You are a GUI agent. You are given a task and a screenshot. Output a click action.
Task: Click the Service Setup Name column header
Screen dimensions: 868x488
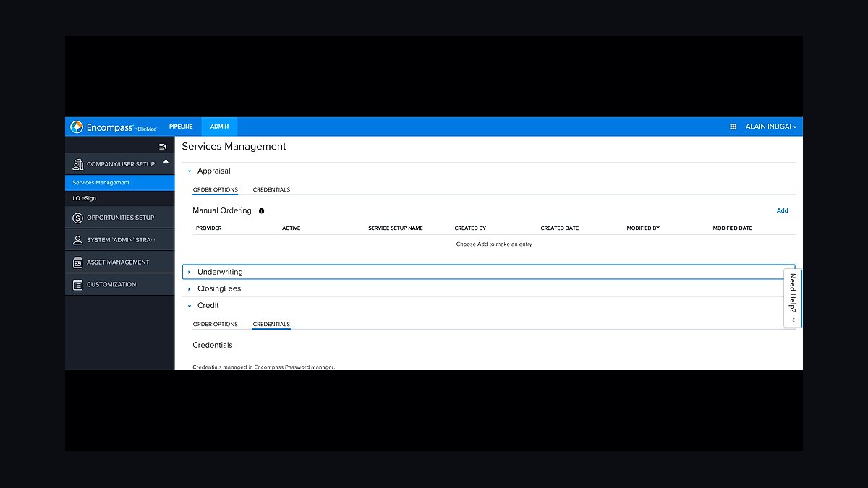tap(396, 228)
